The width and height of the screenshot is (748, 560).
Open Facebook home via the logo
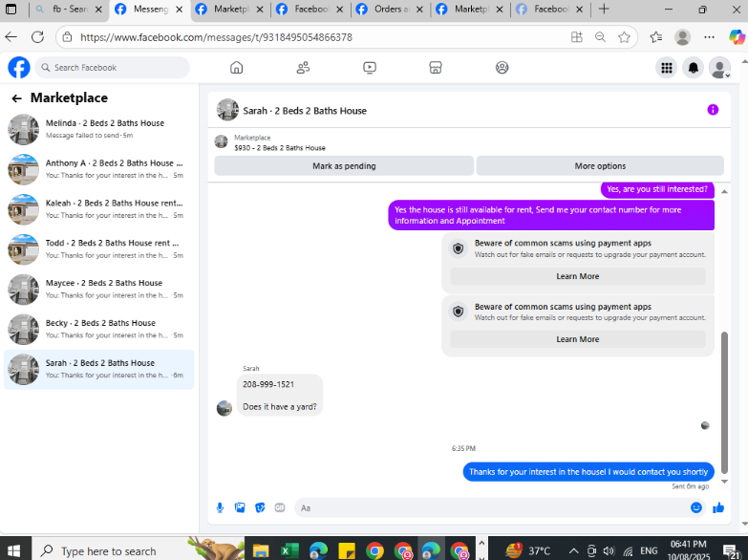19,67
